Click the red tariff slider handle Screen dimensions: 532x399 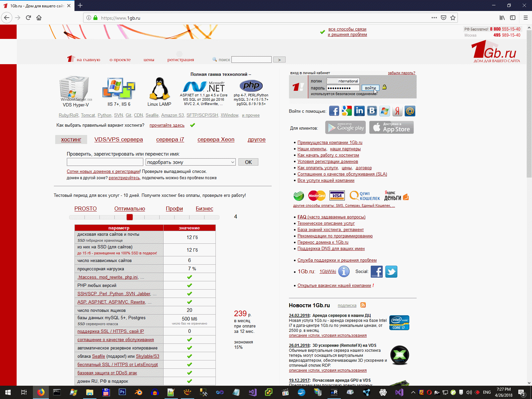click(x=130, y=217)
